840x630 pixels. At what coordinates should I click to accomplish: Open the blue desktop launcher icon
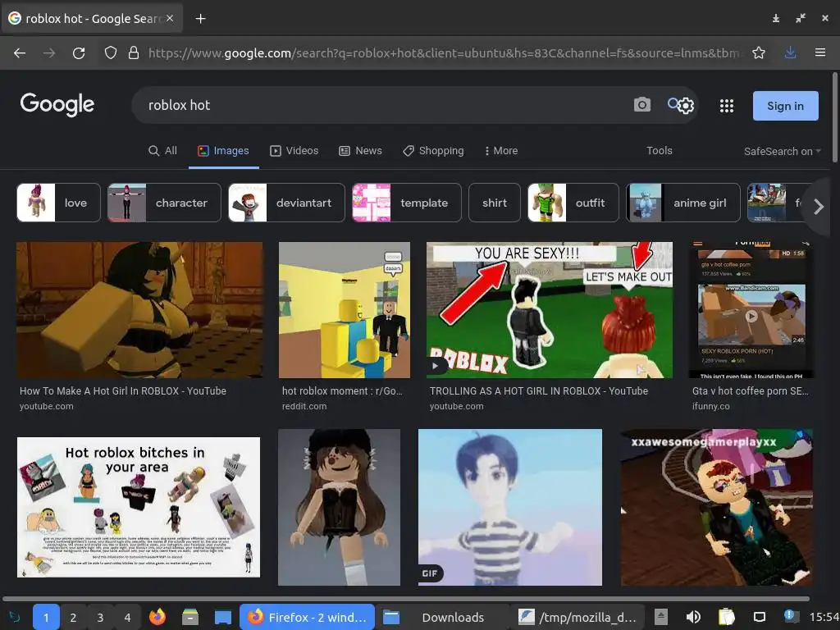point(223,617)
